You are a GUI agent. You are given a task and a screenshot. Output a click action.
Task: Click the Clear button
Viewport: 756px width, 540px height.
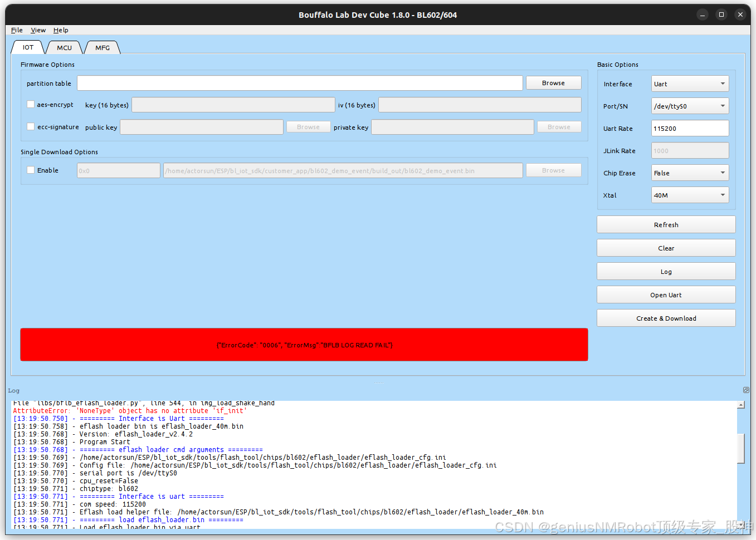click(666, 248)
